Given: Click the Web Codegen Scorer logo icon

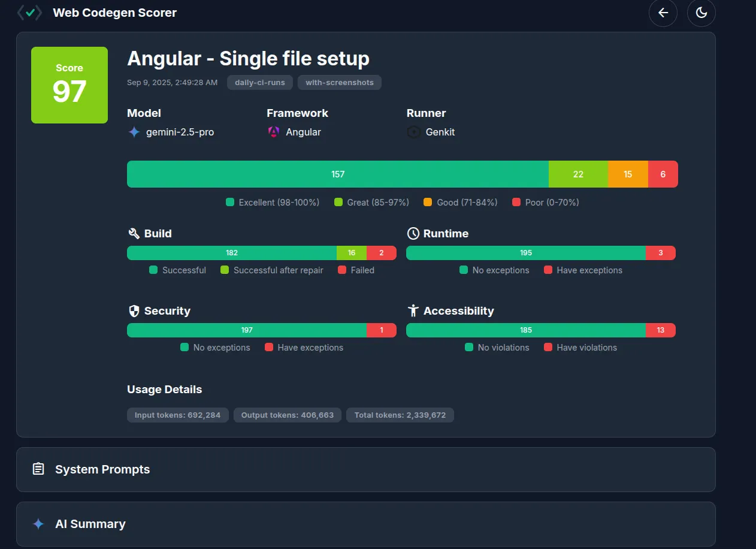Looking at the screenshot, I should [x=29, y=13].
